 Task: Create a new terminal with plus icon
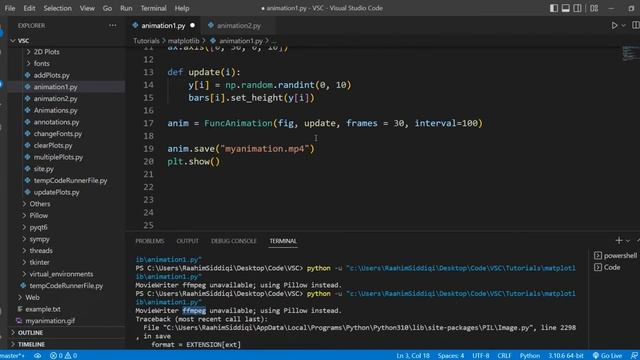[619, 241]
